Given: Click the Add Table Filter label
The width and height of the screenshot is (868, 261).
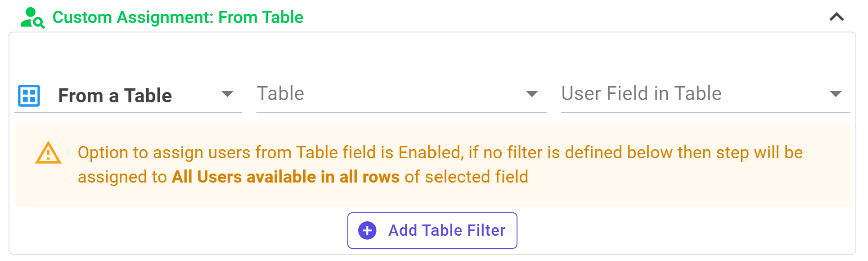Looking at the screenshot, I should click(447, 230).
